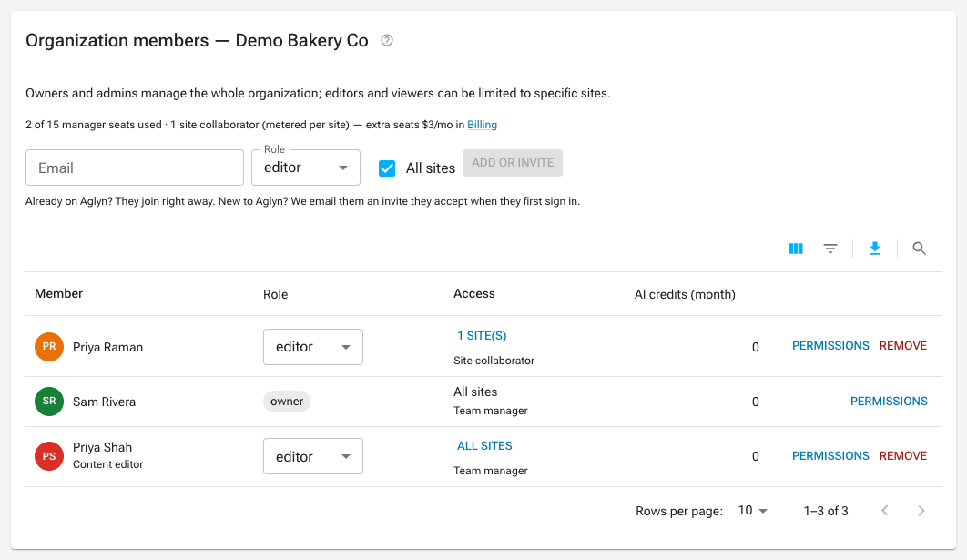This screenshot has height=560, width=967.
Task: Open the column visibility selector icon
Action: coord(796,249)
